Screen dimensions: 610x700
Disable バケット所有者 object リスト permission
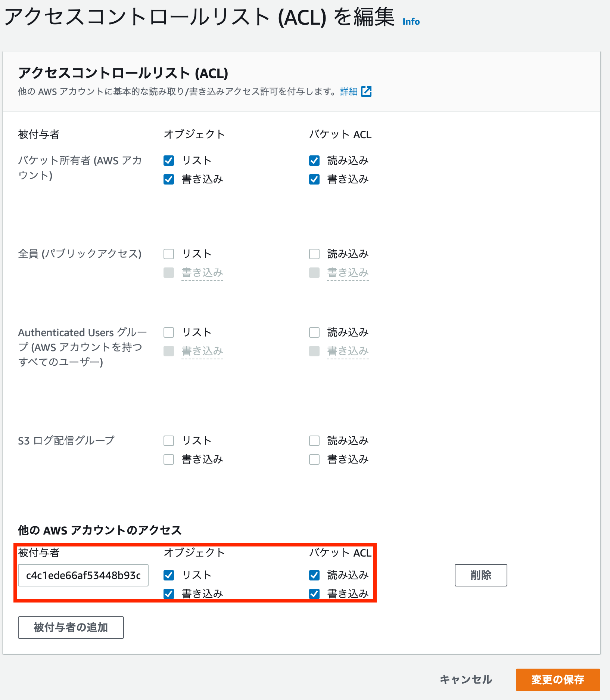pyautogui.click(x=168, y=160)
